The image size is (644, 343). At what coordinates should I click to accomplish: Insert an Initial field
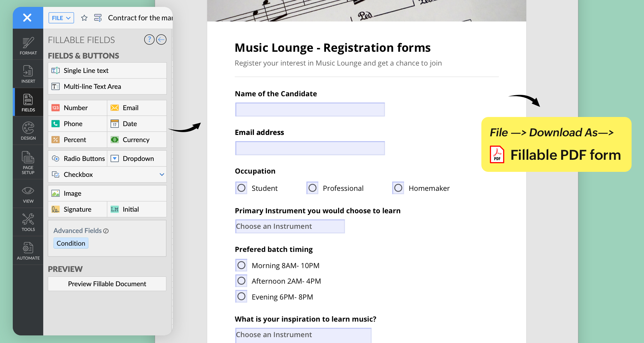pos(137,209)
